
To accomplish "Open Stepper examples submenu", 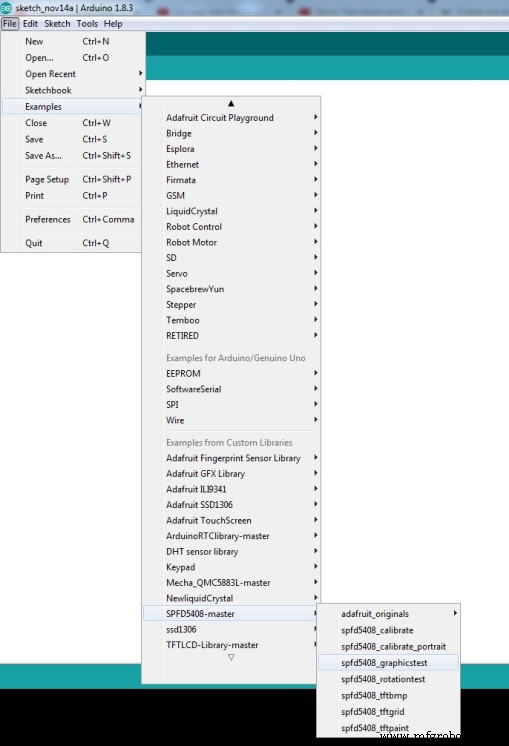I will (x=231, y=304).
